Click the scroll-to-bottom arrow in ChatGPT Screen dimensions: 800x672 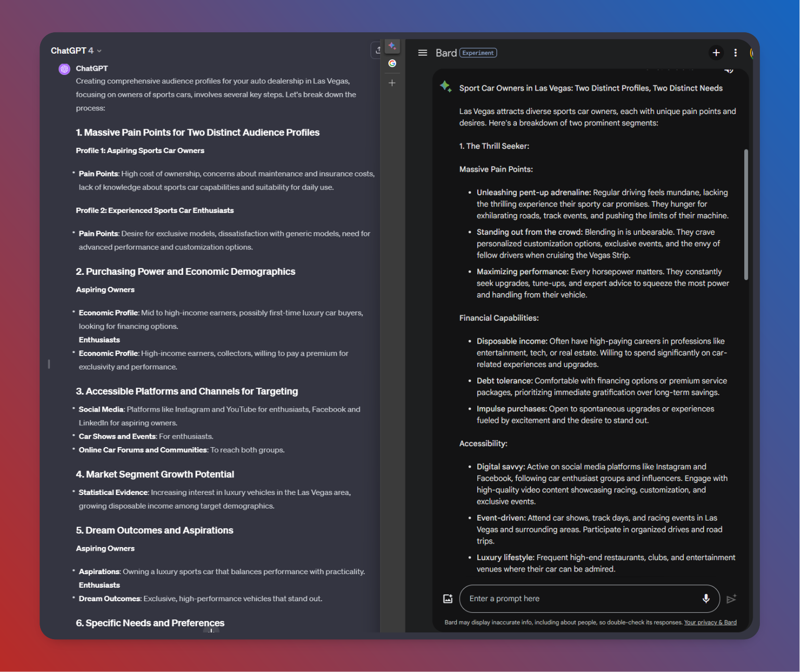pos(211,629)
